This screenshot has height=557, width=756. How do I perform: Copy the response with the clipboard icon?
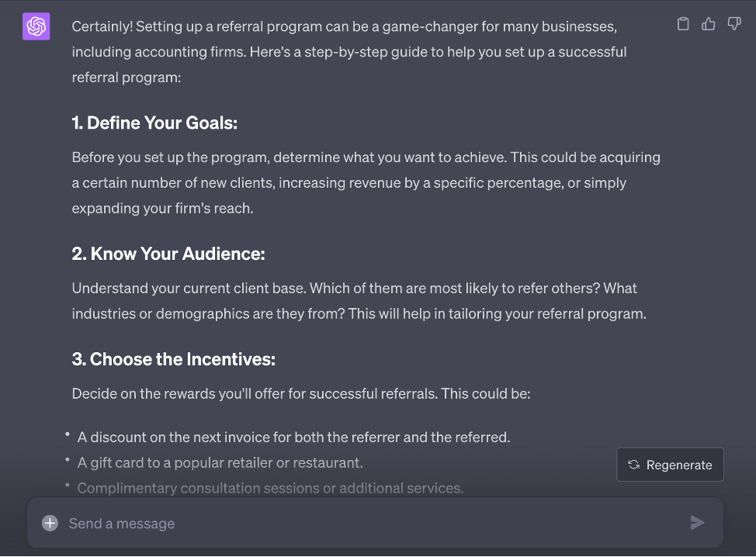(683, 24)
